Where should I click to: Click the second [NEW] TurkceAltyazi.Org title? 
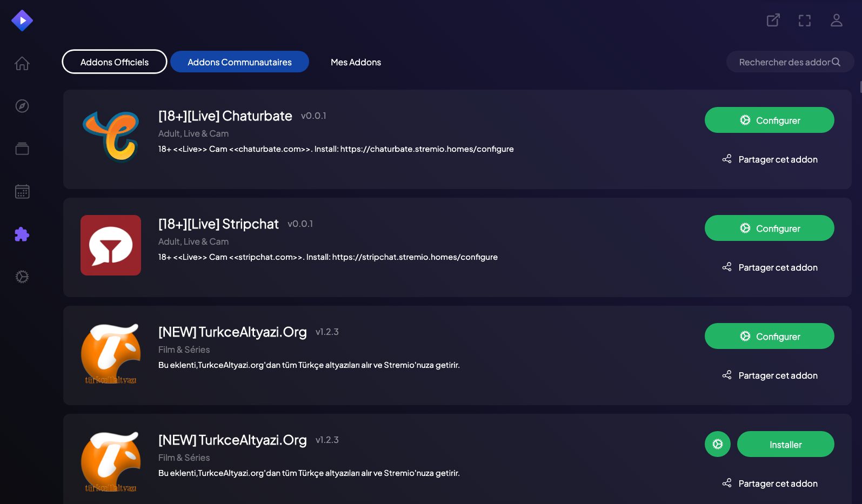pos(232,440)
